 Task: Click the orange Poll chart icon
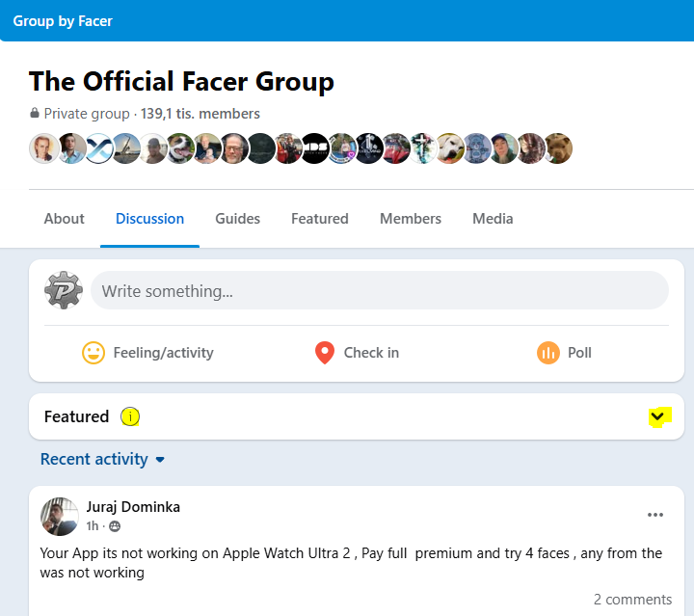pyautogui.click(x=547, y=353)
